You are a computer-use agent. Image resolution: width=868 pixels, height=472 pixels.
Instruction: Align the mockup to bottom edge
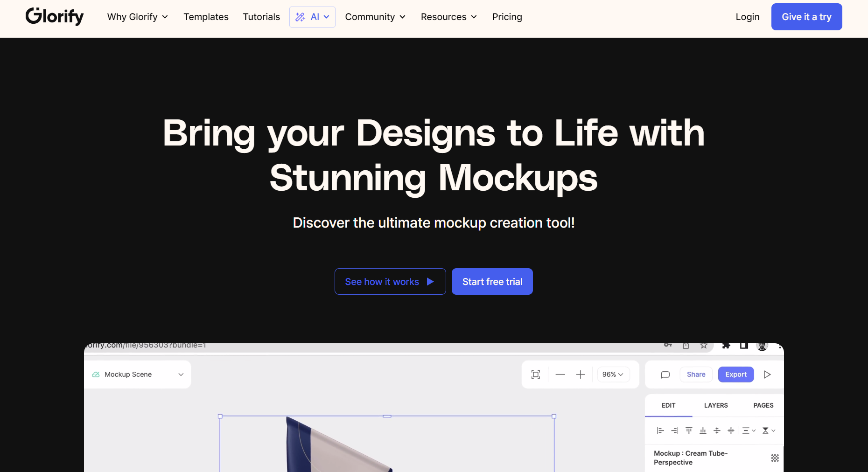tap(703, 430)
